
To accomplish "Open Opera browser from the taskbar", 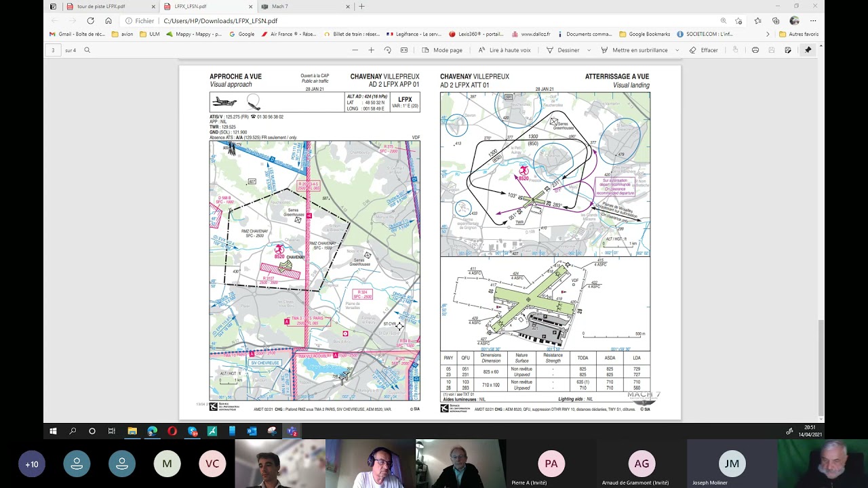I will (x=172, y=431).
